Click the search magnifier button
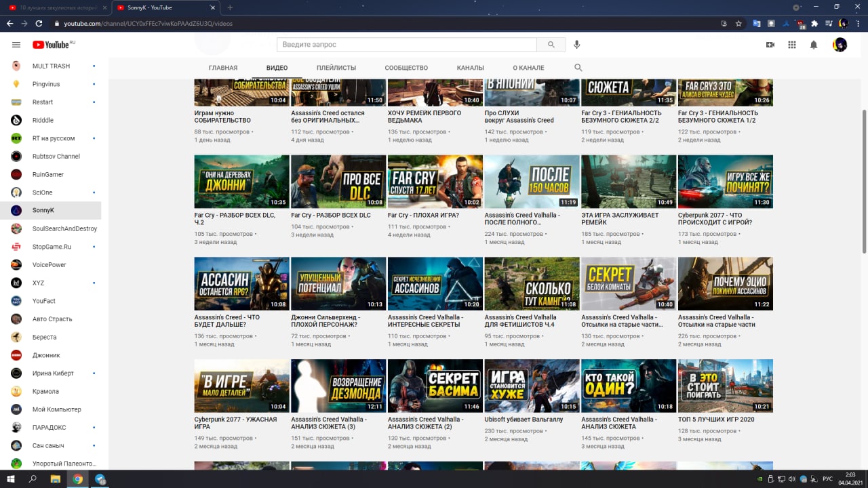This screenshot has width=868, height=488. point(551,45)
